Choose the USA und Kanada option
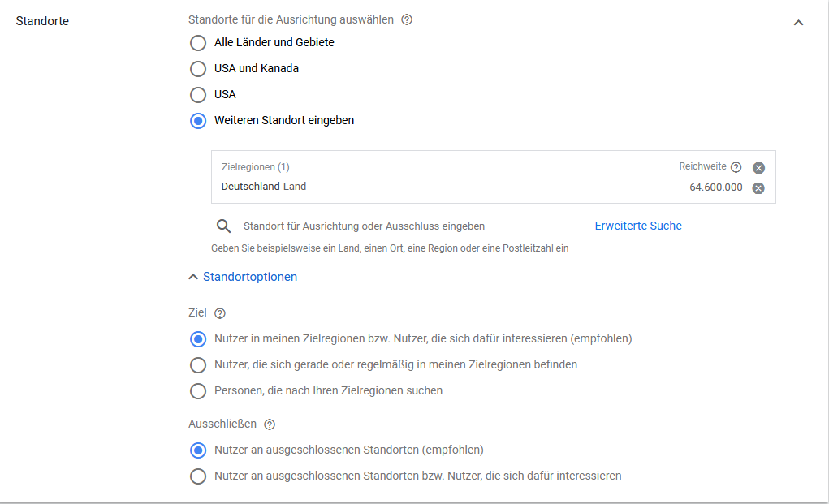829x504 pixels. pyautogui.click(x=198, y=69)
